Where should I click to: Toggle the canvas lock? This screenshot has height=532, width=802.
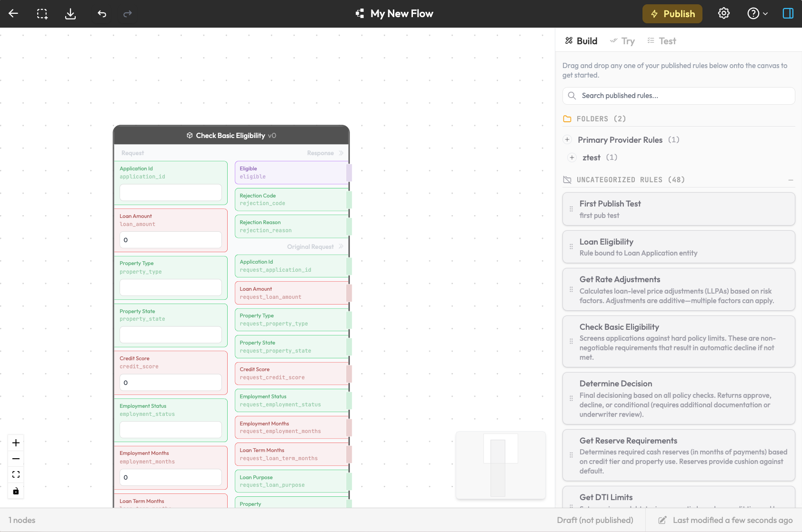16,491
